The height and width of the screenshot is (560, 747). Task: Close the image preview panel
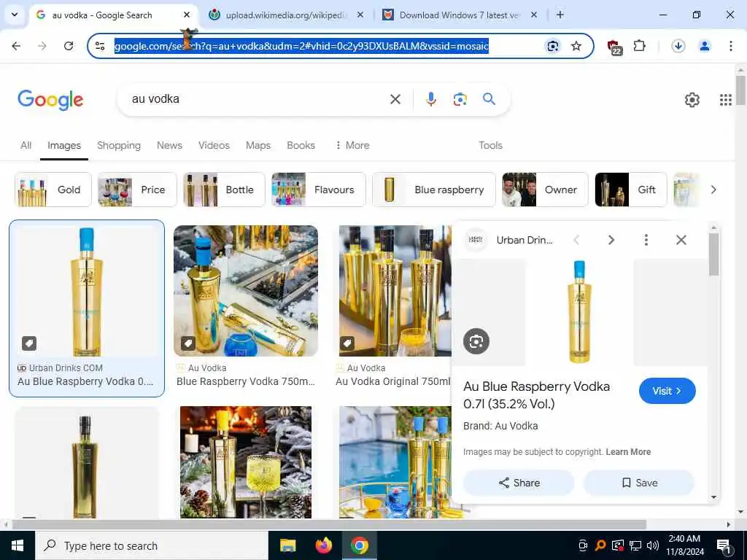681,239
